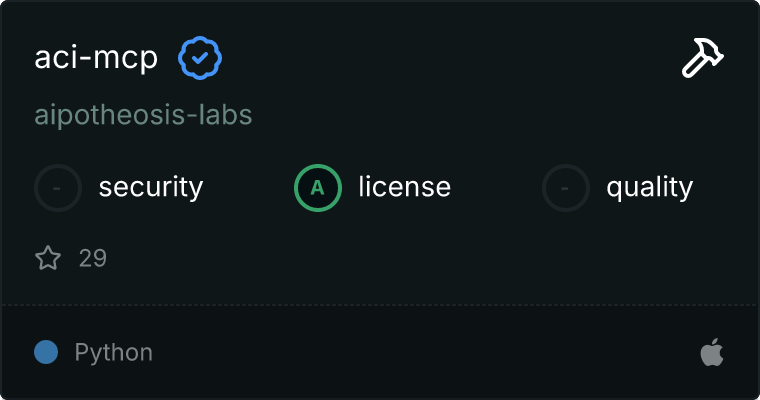This screenshot has width=760, height=400.
Task: Click empty footer space between Python and Apple logo
Action: [x=420, y=352]
